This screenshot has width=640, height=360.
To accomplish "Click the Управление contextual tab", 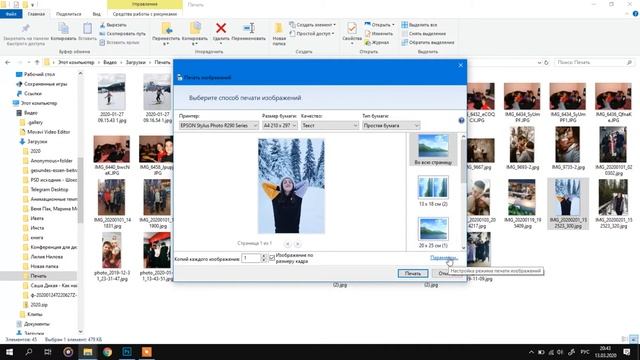I will tap(144, 4).
